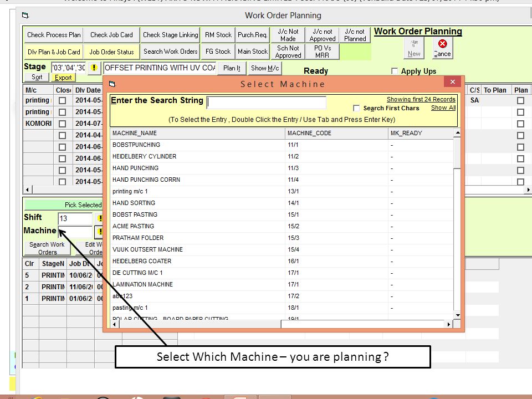Click machine list scroll up arrow
Viewport: 532px width, 399px height.
(457, 132)
